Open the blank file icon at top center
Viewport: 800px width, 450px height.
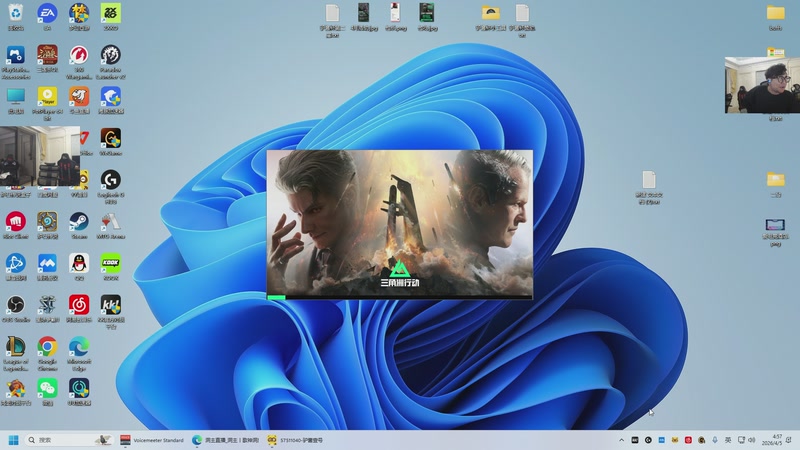click(332, 13)
